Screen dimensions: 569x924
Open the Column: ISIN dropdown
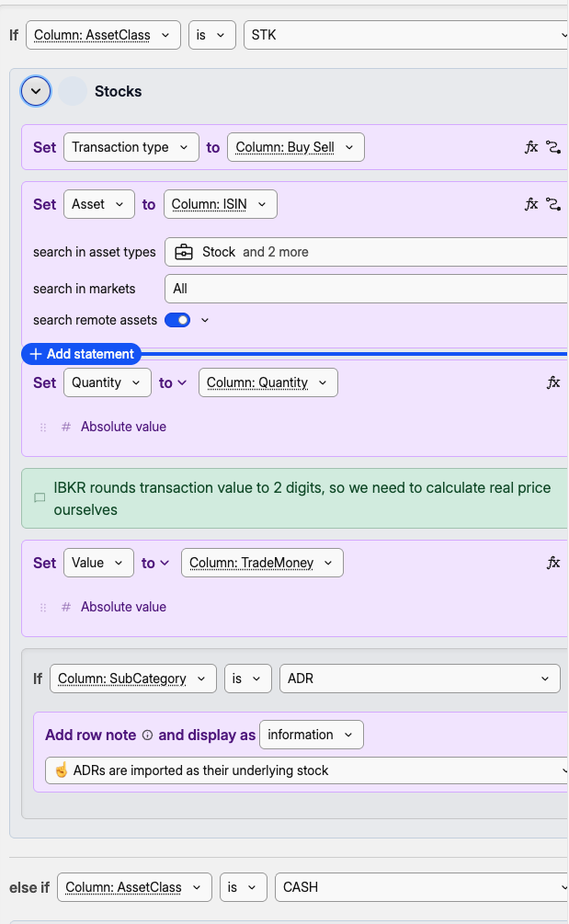[220, 204]
